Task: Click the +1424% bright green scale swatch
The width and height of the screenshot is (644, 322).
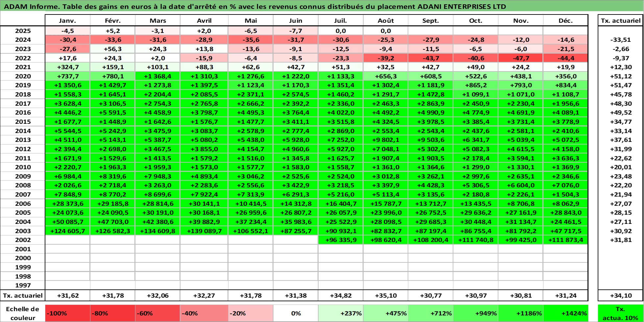Action: pyautogui.click(x=566, y=313)
